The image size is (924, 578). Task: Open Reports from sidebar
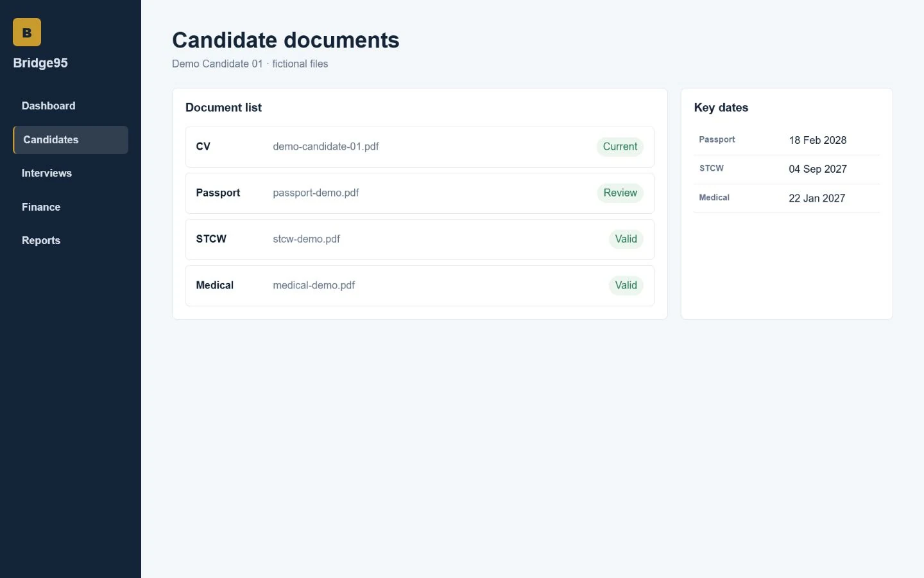tap(71, 240)
